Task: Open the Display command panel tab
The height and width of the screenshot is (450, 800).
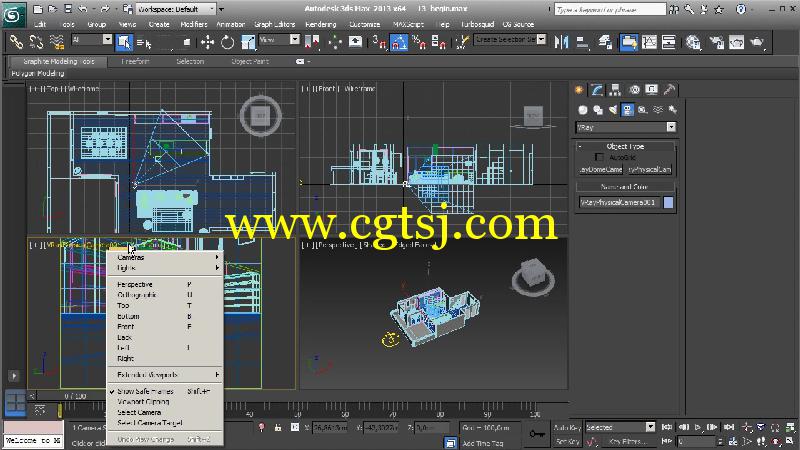Action: tap(652, 90)
